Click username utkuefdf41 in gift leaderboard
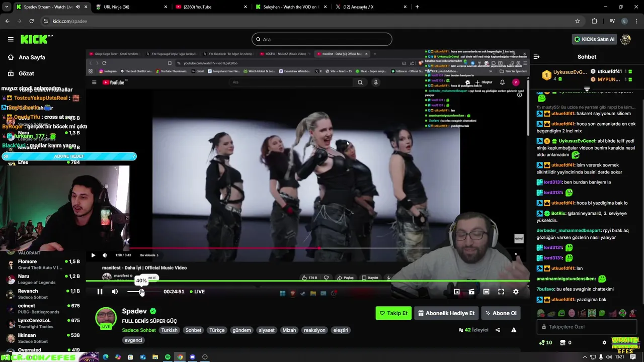Viewport: 644px width, 362px height. (609, 71)
